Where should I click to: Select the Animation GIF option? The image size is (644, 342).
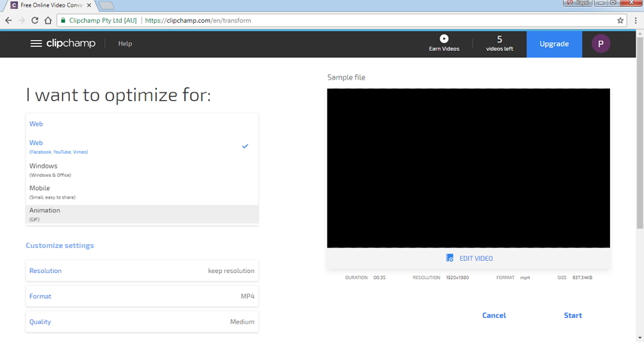click(x=142, y=214)
